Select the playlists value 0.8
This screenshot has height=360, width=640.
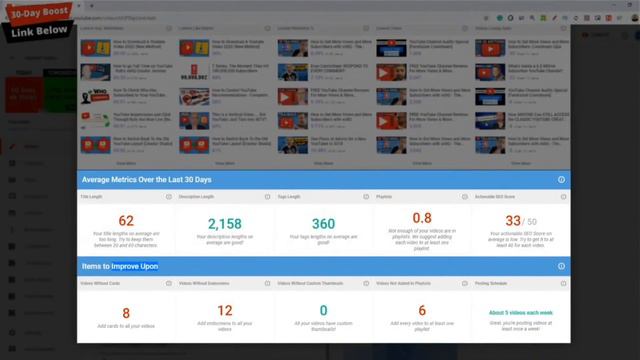(422, 218)
